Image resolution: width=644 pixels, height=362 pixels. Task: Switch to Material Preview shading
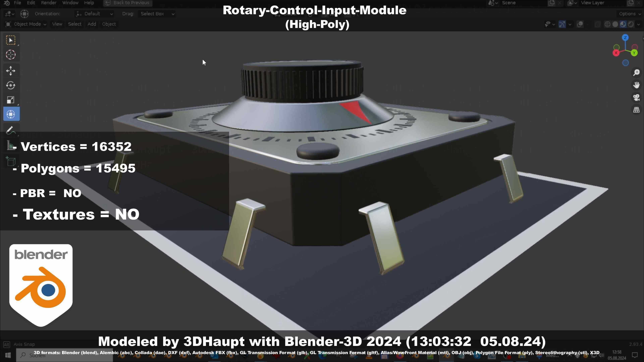tap(623, 24)
